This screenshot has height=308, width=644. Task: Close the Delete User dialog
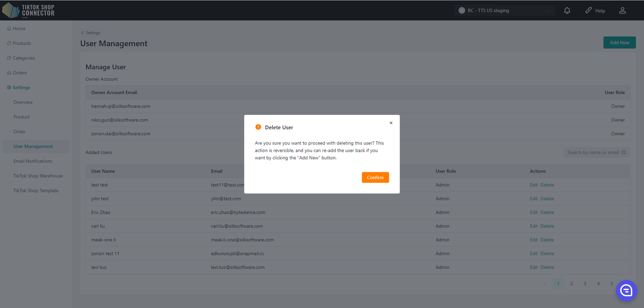(391, 123)
